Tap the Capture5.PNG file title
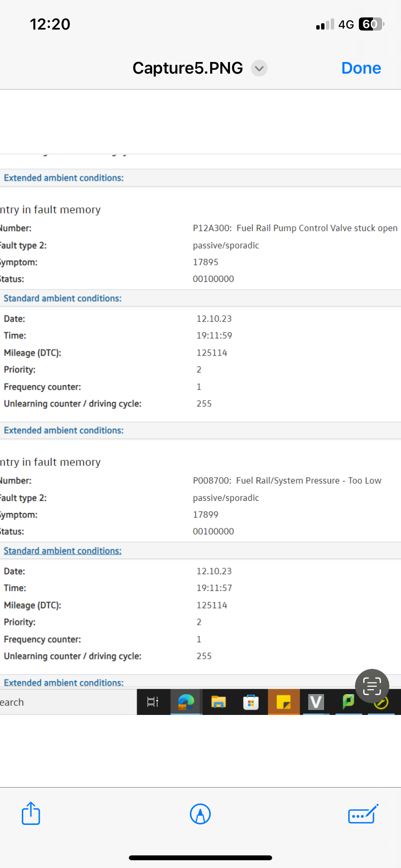This screenshot has width=401, height=868. 187,68
